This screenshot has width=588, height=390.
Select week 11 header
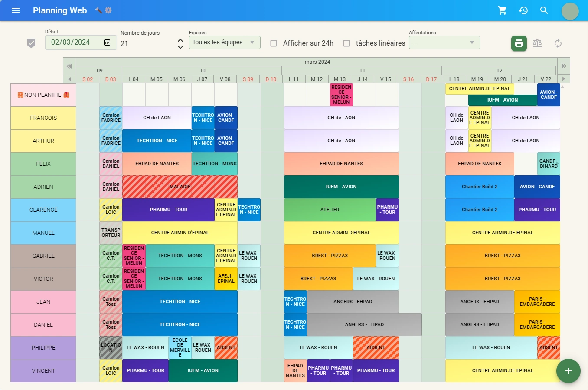(362, 71)
